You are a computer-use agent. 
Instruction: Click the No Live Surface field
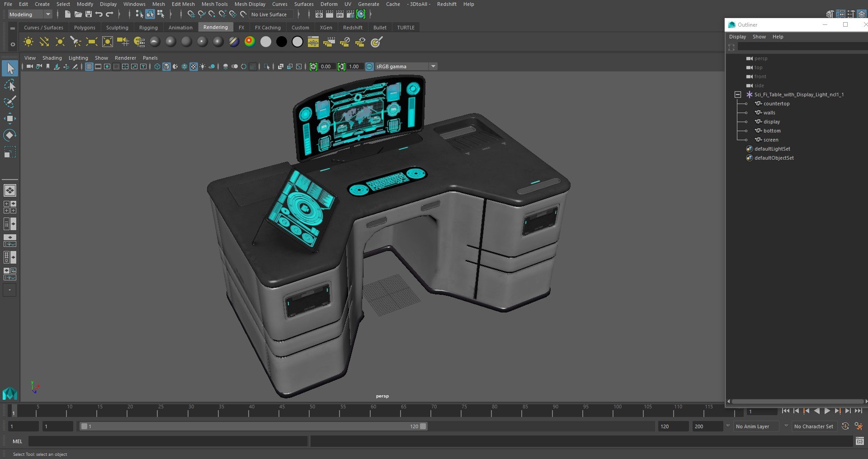click(x=271, y=14)
